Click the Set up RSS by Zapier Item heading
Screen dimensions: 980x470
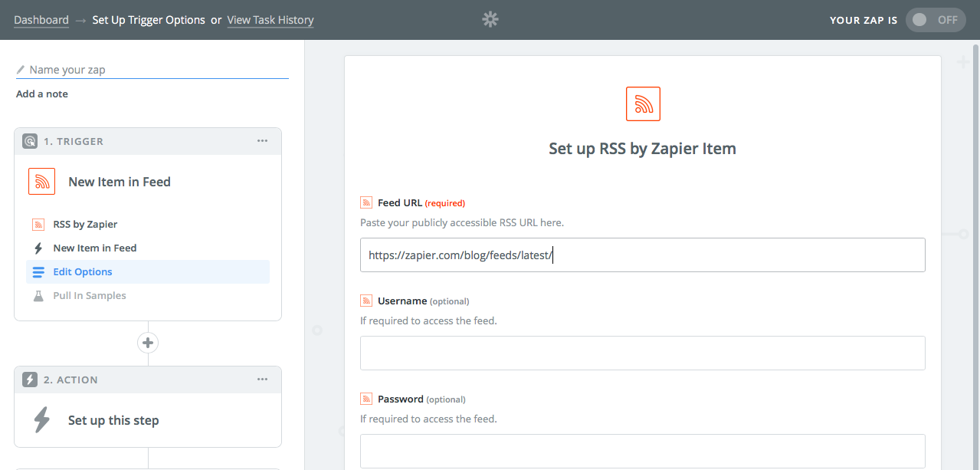tap(643, 149)
